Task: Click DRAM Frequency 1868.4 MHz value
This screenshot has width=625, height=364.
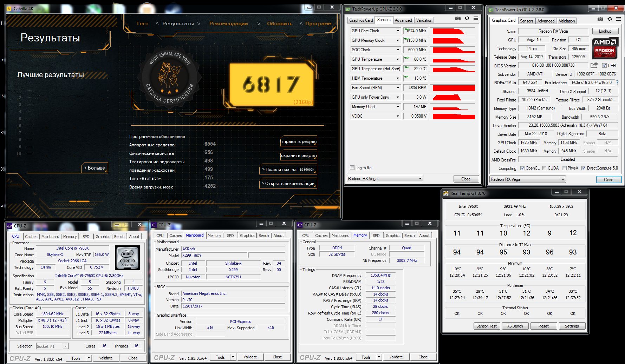Action: 380,275
